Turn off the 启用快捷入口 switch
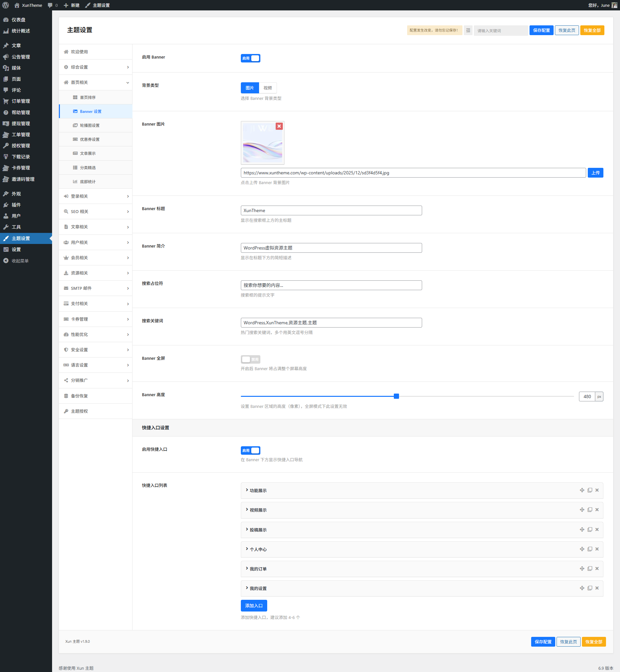620x672 pixels. point(250,450)
